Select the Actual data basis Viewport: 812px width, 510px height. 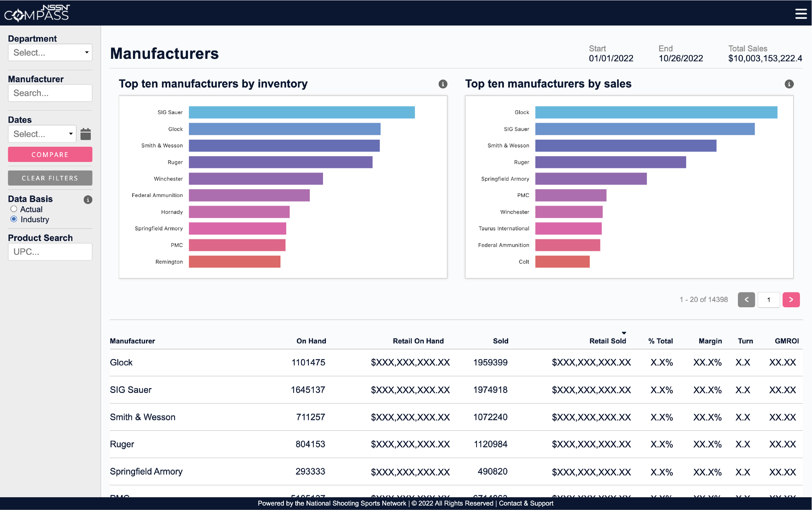point(14,209)
